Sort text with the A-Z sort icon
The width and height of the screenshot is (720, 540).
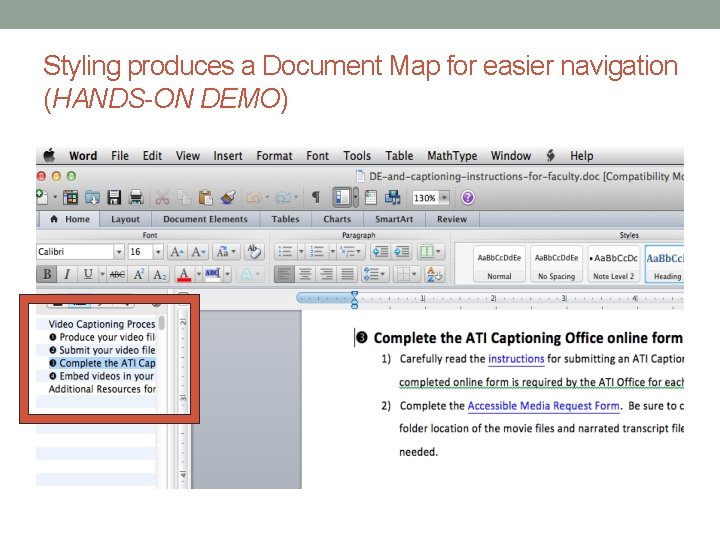[x=434, y=275]
